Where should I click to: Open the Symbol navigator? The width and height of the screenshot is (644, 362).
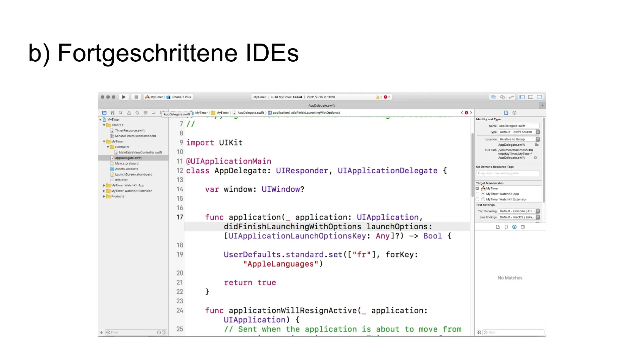pyautogui.click(x=112, y=113)
